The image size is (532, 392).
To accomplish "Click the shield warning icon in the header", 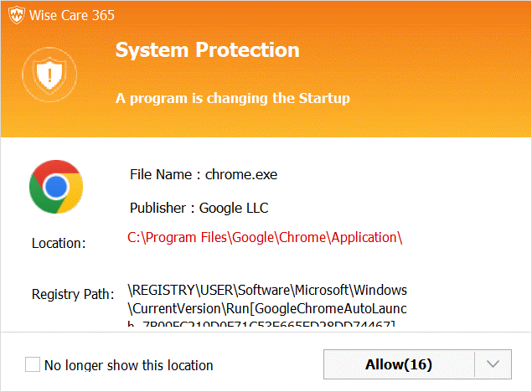I will pyautogui.click(x=49, y=75).
